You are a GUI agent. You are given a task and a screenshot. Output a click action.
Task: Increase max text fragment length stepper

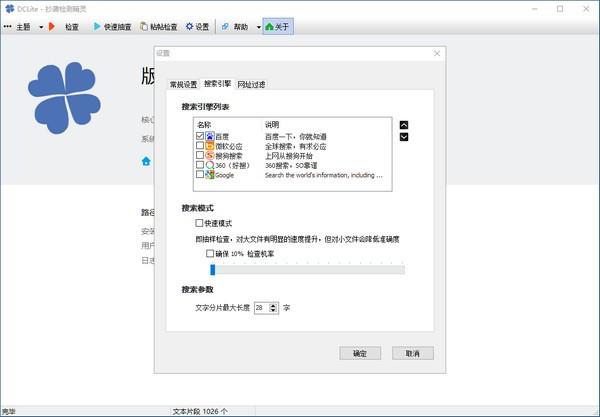273,305
